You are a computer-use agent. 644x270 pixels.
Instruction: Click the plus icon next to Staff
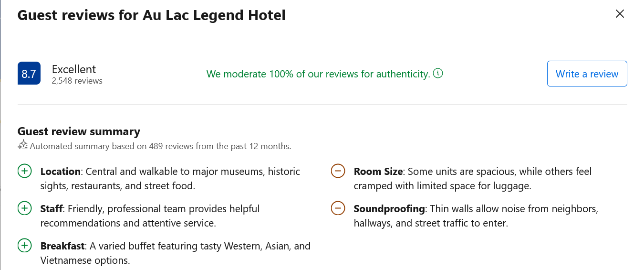pyautogui.click(x=24, y=208)
